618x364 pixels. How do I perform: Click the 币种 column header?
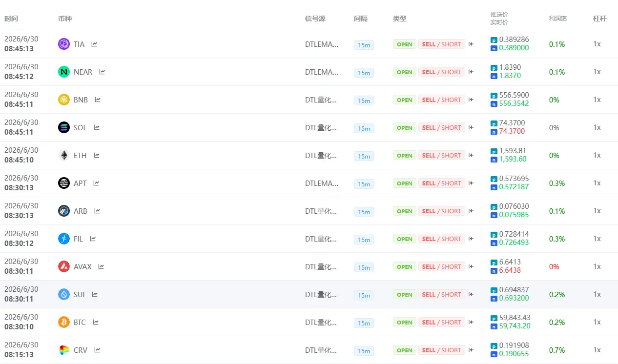coord(65,19)
